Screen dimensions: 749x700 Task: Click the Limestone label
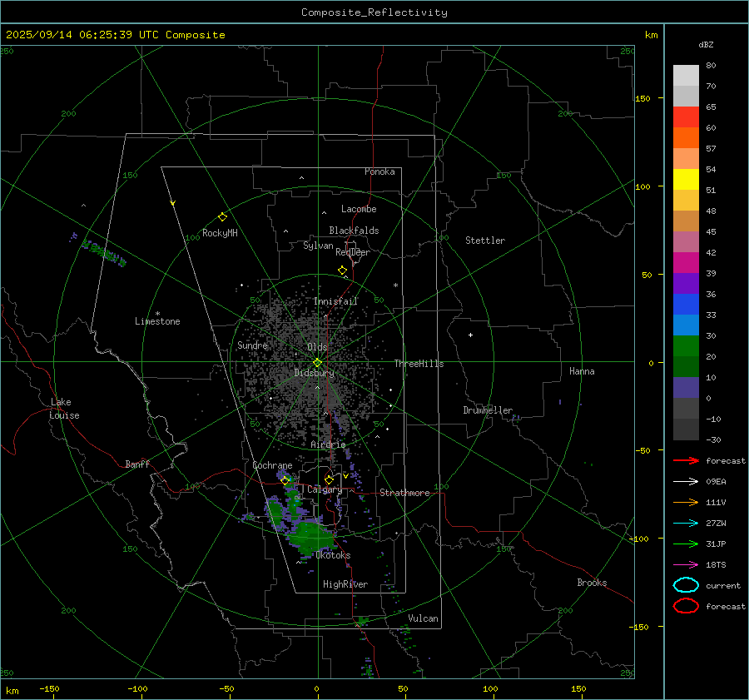157,321
